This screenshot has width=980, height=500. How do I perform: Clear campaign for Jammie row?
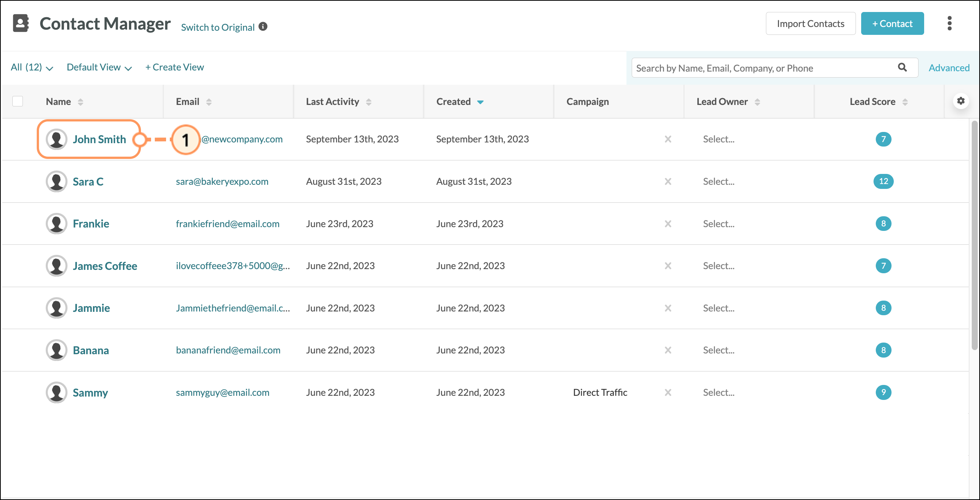(x=668, y=308)
